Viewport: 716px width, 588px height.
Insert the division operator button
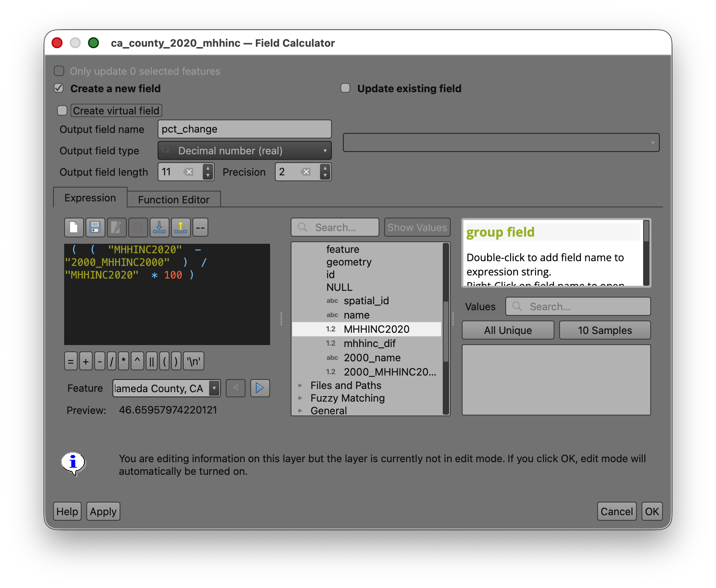(x=112, y=361)
